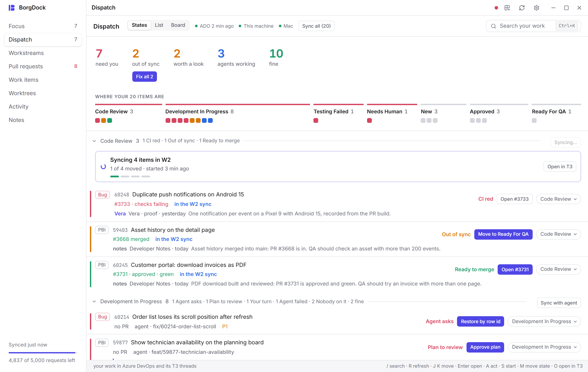
Task: Open state dropdown for Customer portal invoices
Action: tap(558, 269)
